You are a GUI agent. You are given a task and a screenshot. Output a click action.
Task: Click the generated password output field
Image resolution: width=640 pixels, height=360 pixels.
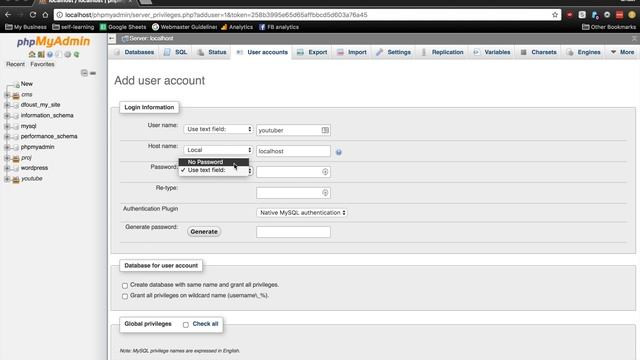[x=293, y=232]
